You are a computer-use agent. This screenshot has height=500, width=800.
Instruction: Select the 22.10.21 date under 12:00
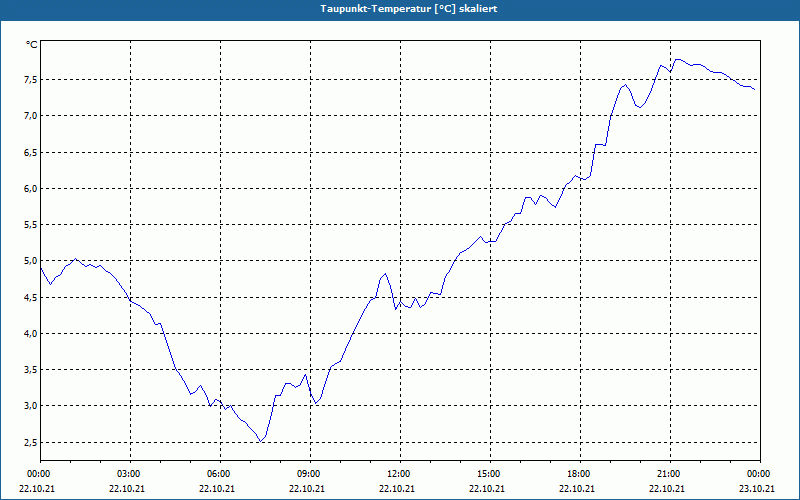(x=397, y=488)
